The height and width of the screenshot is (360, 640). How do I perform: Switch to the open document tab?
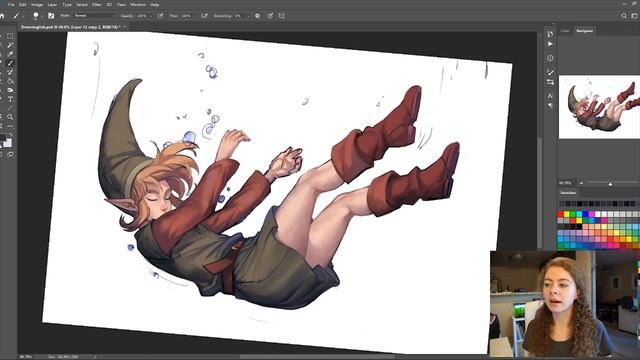click(x=70, y=27)
